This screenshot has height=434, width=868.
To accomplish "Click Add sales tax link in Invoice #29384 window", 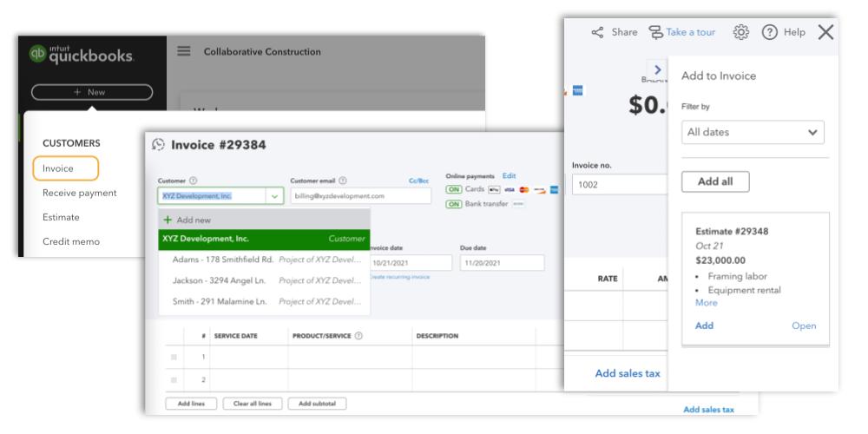I will pos(708,410).
